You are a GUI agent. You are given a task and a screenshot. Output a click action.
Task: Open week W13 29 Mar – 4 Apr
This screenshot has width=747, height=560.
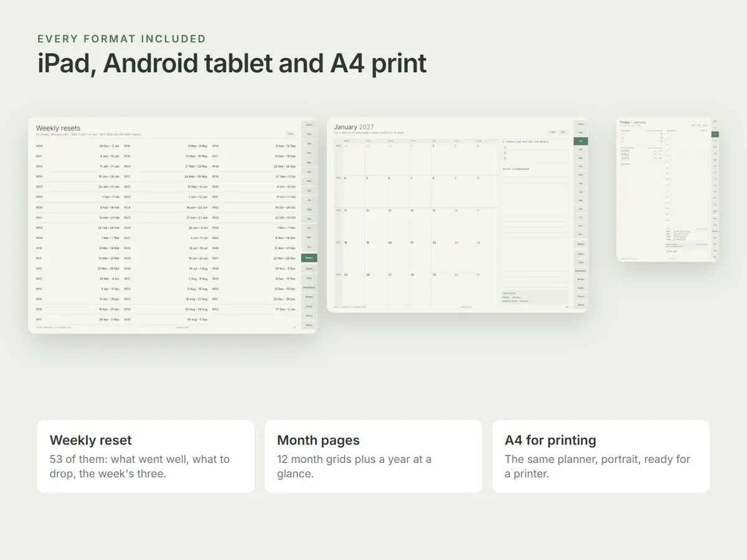(77, 279)
